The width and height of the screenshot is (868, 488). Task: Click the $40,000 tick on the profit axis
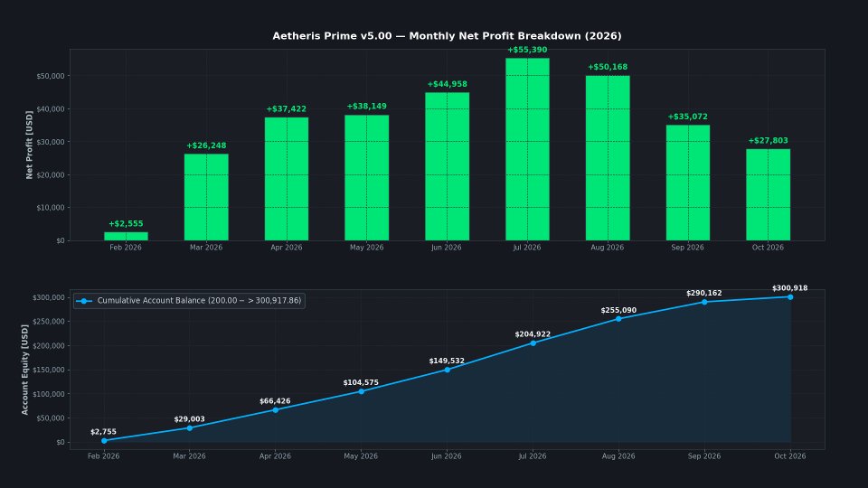(51, 109)
